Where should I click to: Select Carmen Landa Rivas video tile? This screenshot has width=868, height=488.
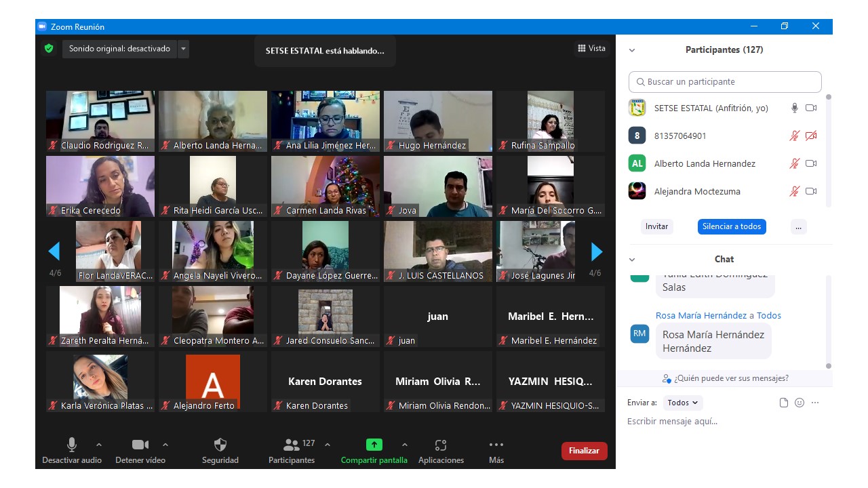pos(325,186)
